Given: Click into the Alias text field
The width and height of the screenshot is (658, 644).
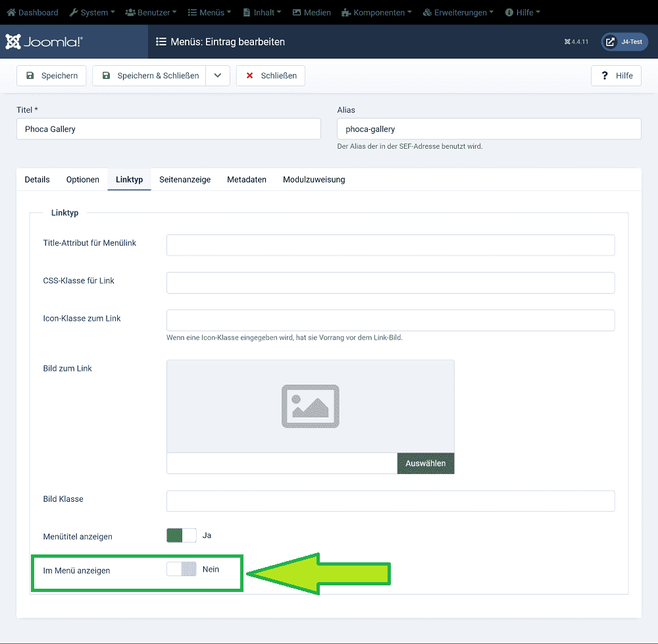Looking at the screenshot, I should click(488, 129).
